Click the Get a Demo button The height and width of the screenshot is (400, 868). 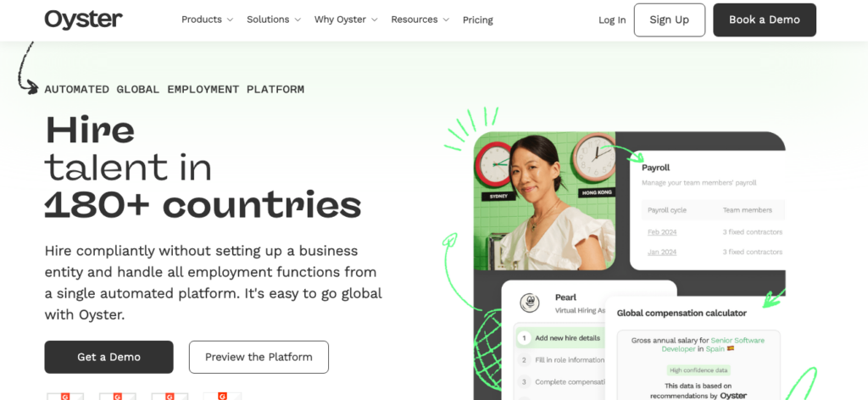click(109, 357)
